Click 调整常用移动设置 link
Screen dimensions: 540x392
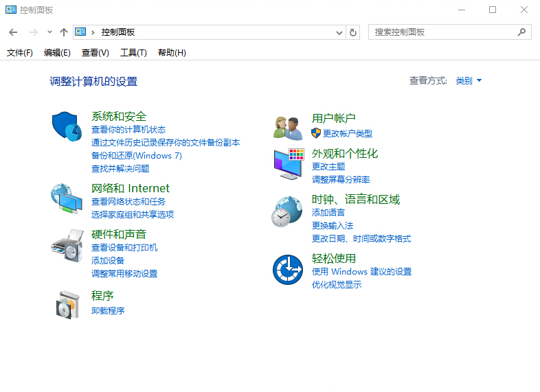click(x=124, y=274)
